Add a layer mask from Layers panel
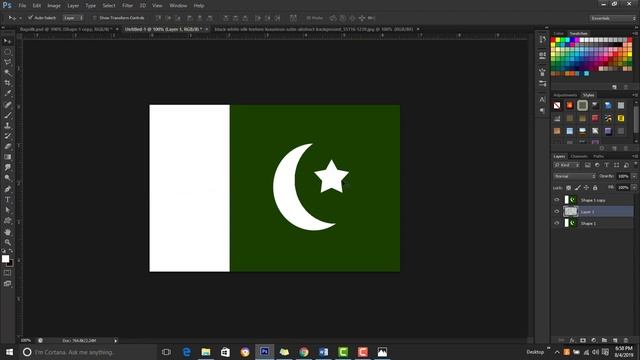640x360 pixels. tap(583, 340)
